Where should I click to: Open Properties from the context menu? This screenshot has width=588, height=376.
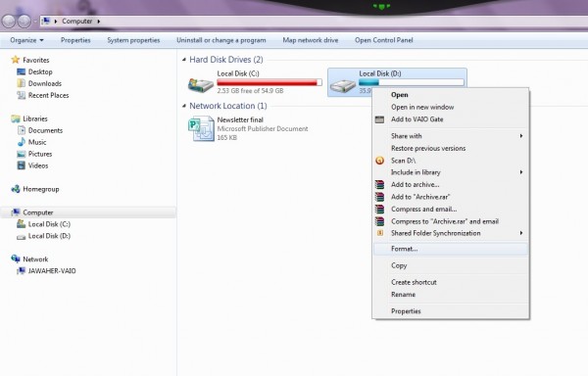click(406, 311)
